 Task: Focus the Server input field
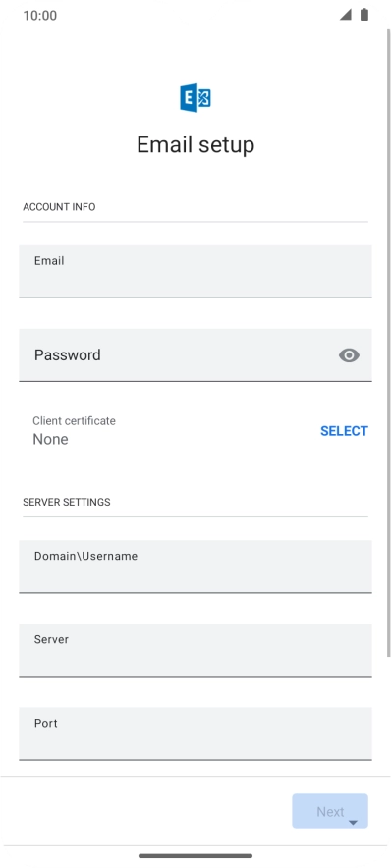(195, 650)
